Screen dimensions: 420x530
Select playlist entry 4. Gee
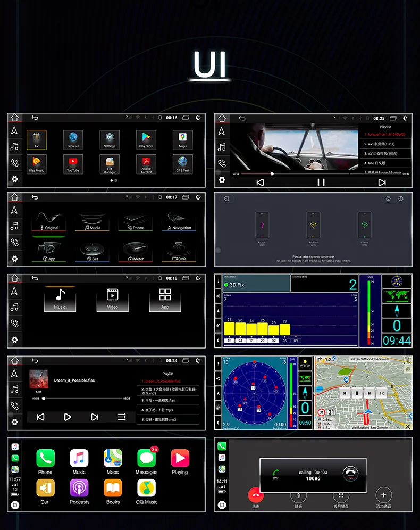coord(385,163)
